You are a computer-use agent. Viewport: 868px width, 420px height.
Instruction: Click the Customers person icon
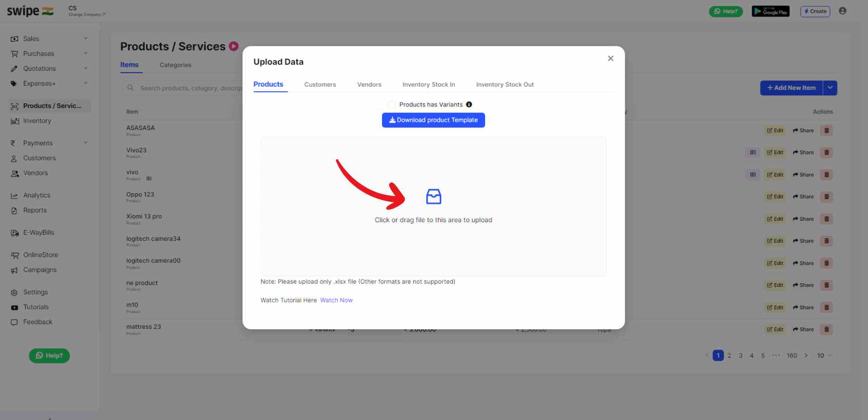(x=14, y=159)
